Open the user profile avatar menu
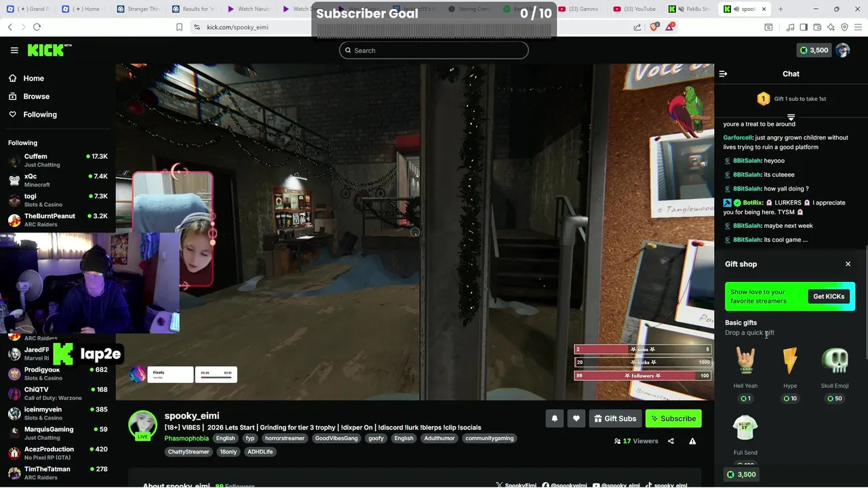 point(843,50)
